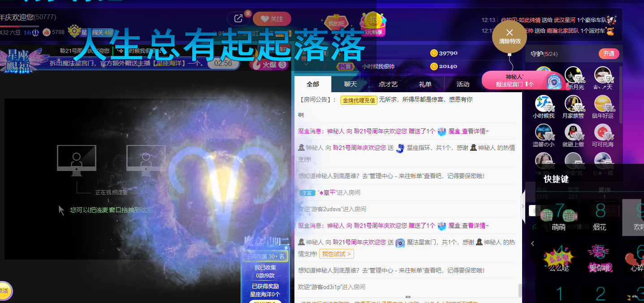
Task: Click the 我也试试 link
Action: 336,254
